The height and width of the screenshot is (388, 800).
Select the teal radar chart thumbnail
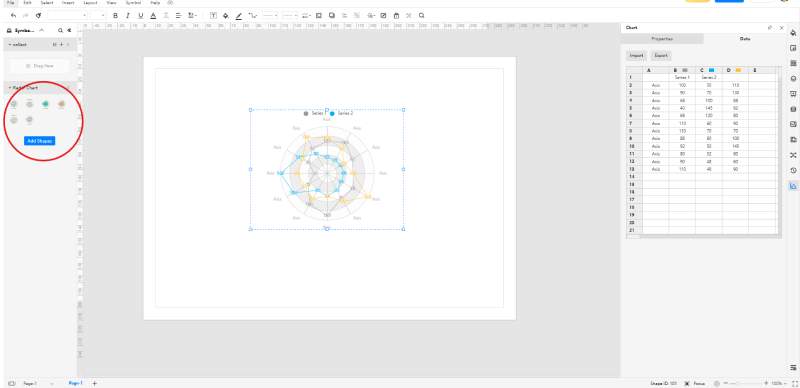[45, 104]
